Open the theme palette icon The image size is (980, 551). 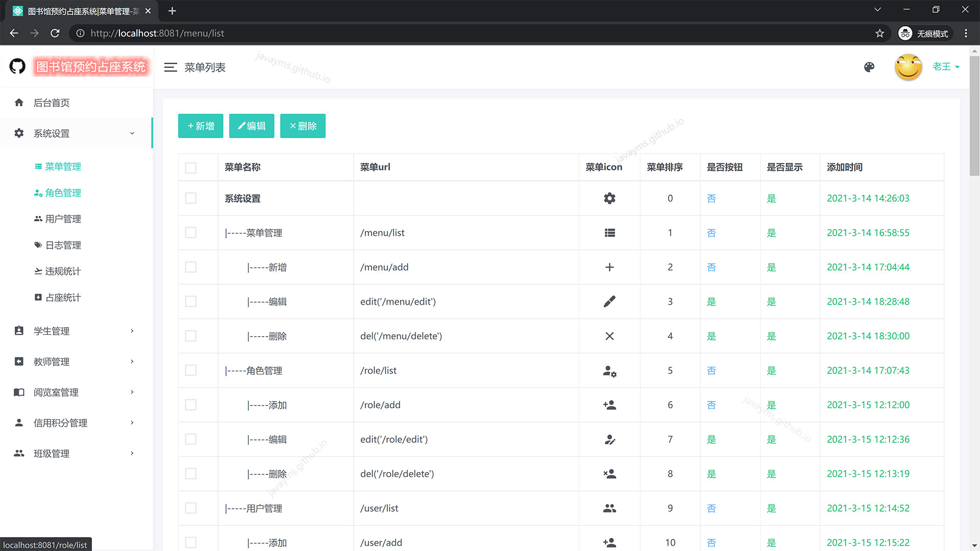pyautogui.click(x=869, y=67)
